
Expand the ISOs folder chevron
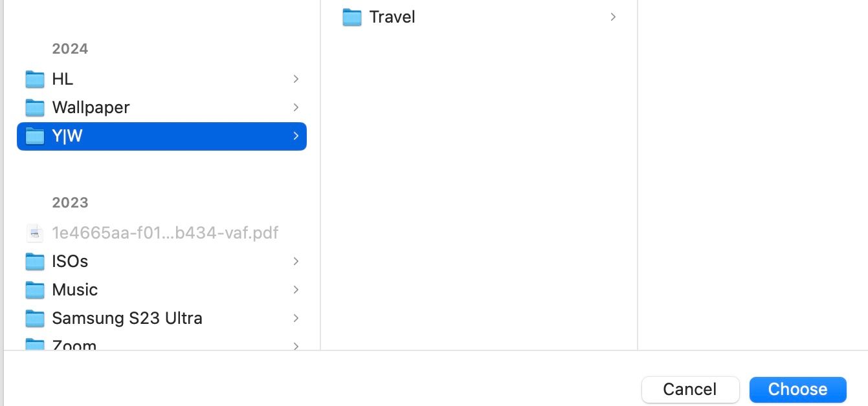point(296,261)
